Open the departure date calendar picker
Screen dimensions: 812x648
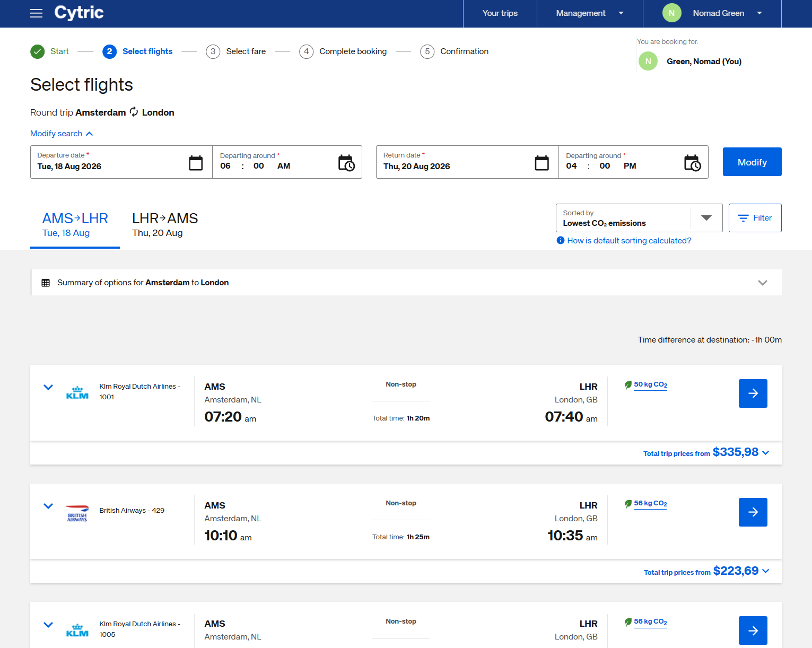196,163
